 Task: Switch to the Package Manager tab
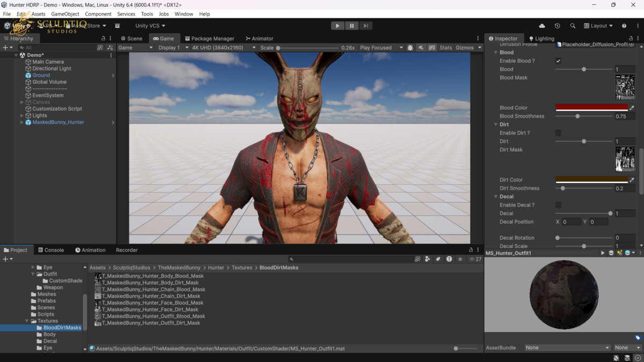209,39
